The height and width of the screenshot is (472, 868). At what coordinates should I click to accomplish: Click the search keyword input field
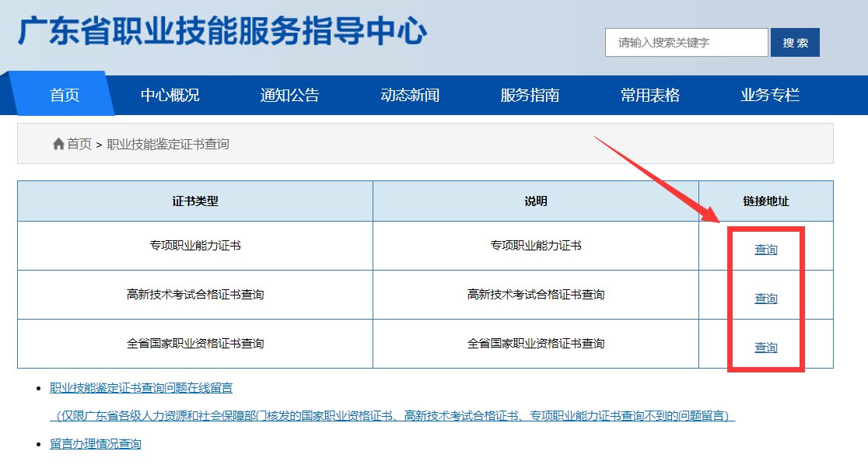(686, 43)
